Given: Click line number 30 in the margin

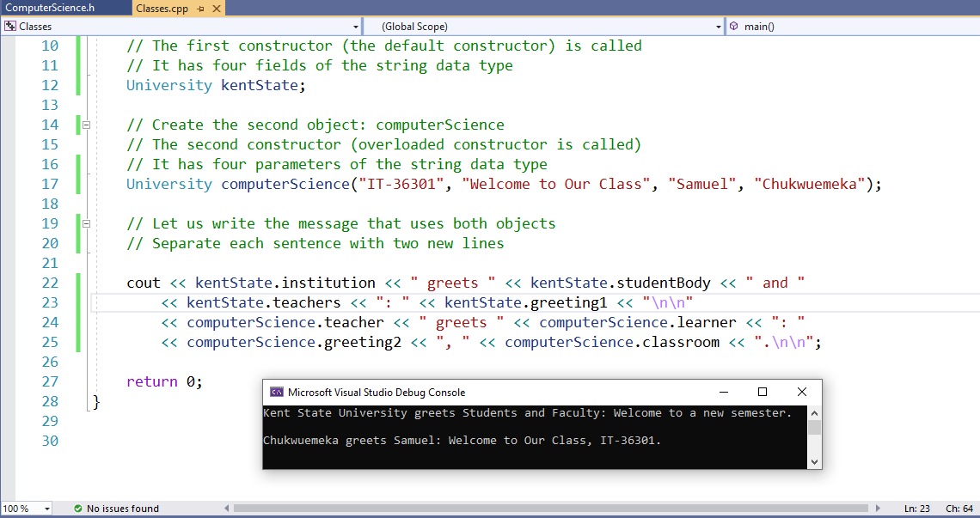Looking at the screenshot, I should [x=49, y=441].
